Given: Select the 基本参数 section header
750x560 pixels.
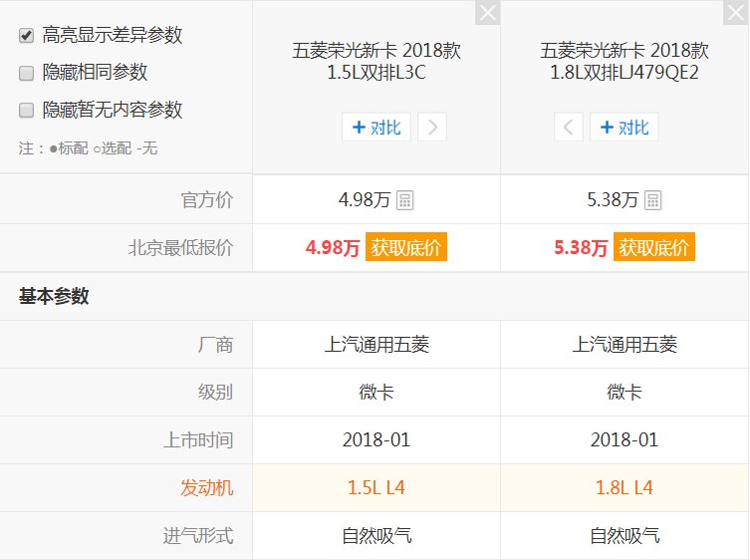Looking at the screenshot, I should pos(54,296).
